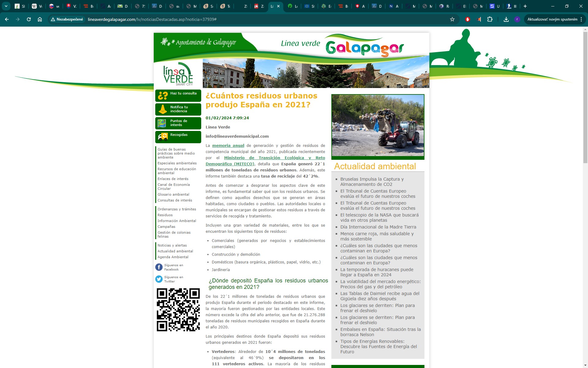Open the purple profile avatar
Viewport: 588px width, 368px height.
click(517, 19)
